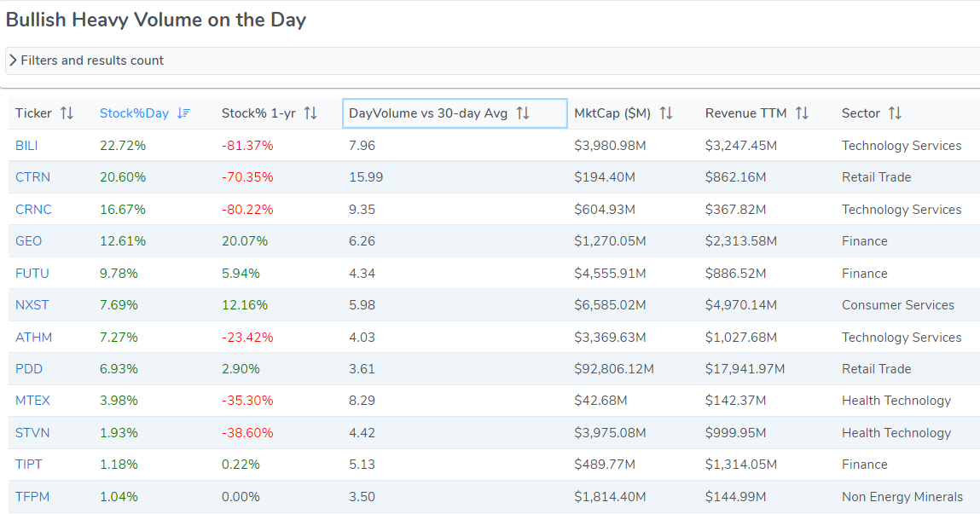Open PDD ticker link

[x=29, y=369]
